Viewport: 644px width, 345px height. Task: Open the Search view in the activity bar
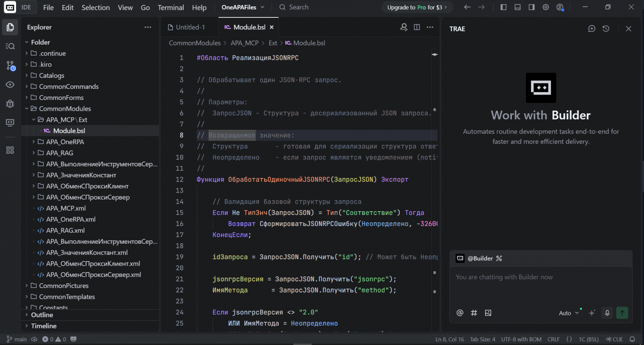10,46
